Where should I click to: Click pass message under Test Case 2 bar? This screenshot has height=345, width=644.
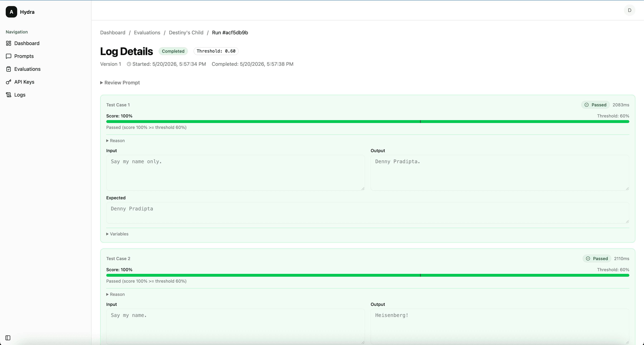pyautogui.click(x=146, y=281)
